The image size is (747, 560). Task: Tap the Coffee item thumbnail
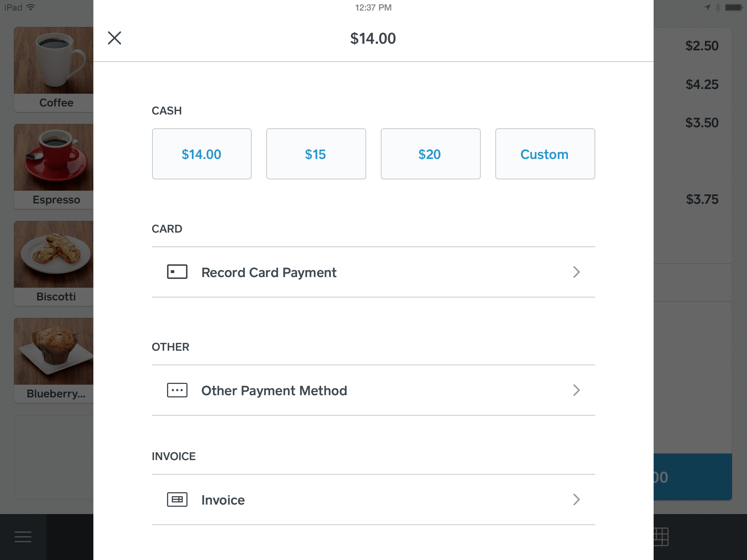pyautogui.click(x=54, y=60)
